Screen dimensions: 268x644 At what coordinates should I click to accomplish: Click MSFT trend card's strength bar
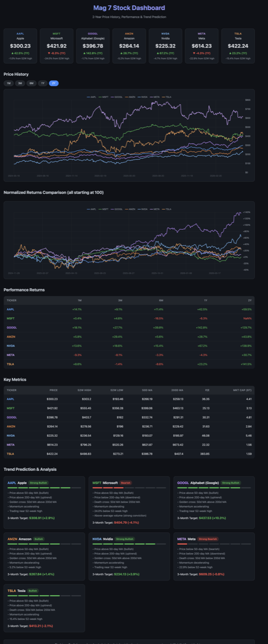point(129,488)
